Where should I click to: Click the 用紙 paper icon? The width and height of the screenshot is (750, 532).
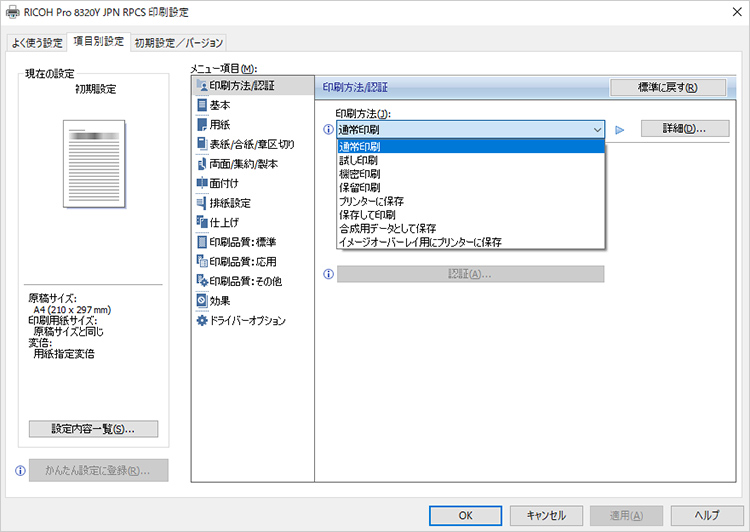(201, 125)
